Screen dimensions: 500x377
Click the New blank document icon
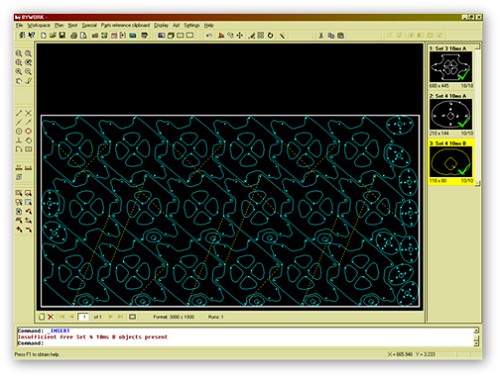coord(43,35)
